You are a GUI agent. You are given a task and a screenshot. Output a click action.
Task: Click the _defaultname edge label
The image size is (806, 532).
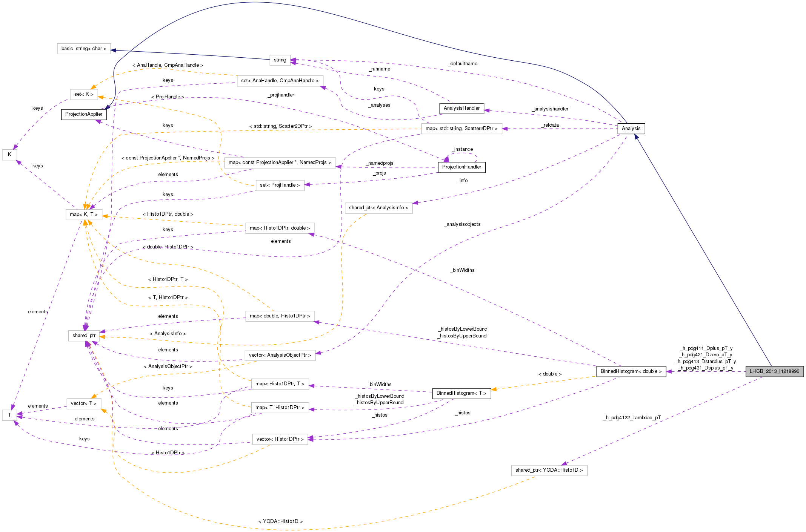pos(463,64)
